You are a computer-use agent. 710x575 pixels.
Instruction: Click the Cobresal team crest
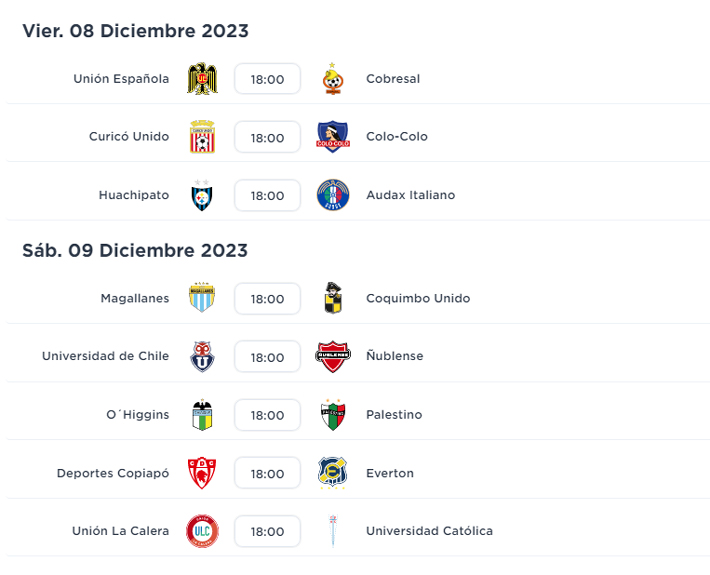pyautogui.click(x=332, y=79)
